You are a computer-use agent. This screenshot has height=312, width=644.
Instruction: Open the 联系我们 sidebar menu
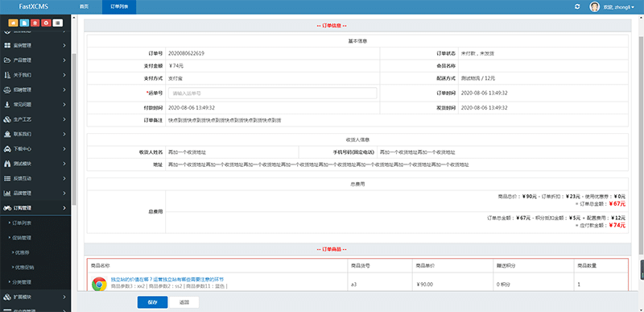pyautogui.click(x=35, y=134)
